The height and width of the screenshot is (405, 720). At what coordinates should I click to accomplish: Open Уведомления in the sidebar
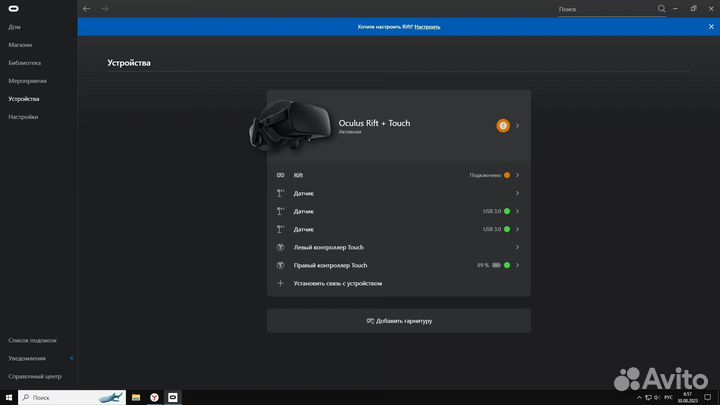coord(27,358)
